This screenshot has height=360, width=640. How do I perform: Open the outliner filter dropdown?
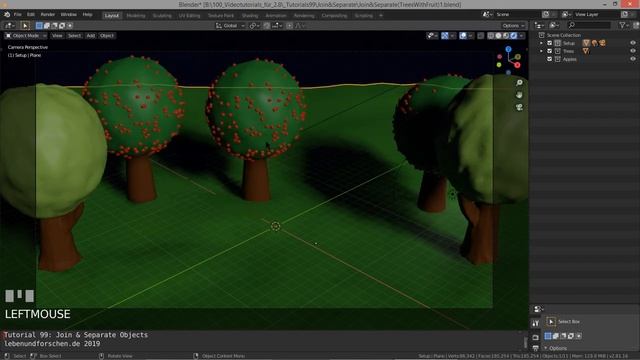coord(624,25)
